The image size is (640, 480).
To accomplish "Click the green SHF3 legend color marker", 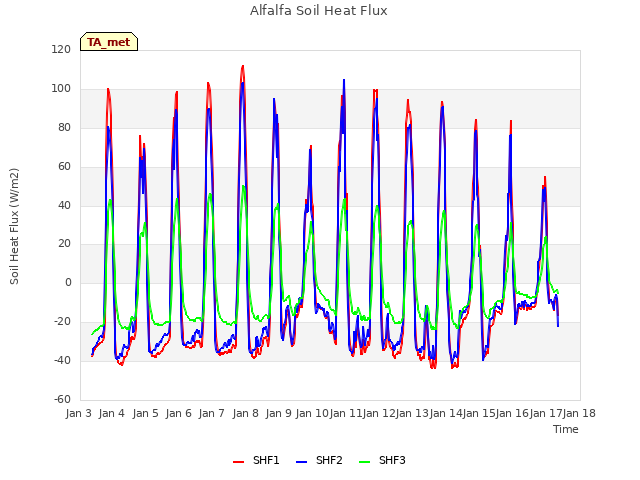I will 364,462.
